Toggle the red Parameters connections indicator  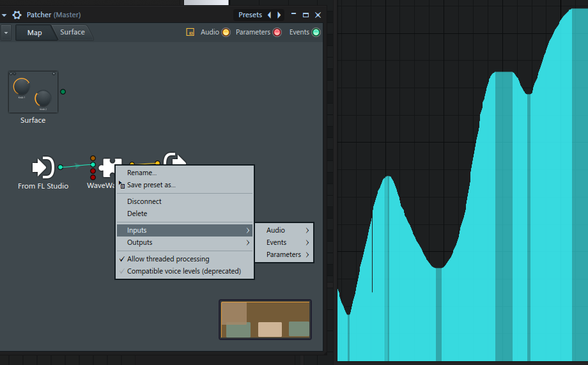point(277,33)
